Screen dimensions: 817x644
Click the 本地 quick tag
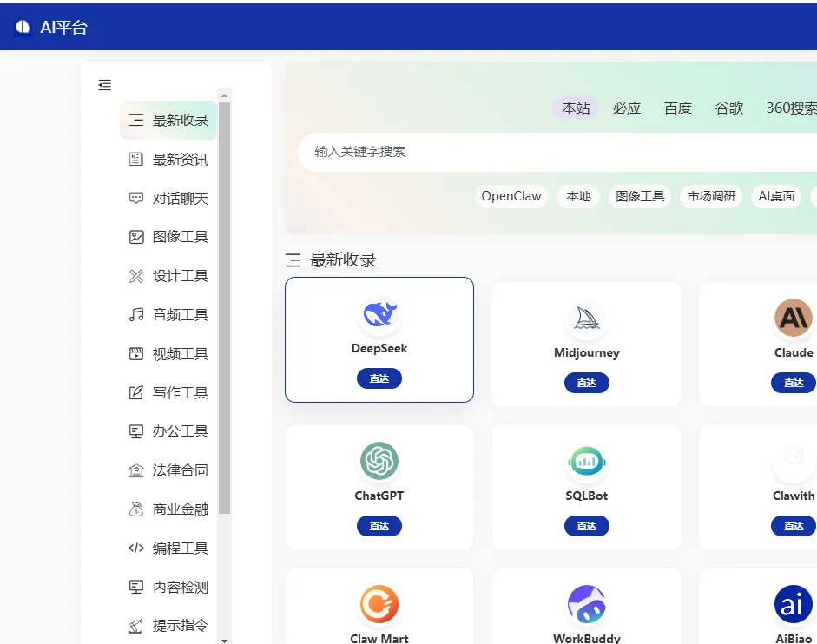tap(578, 196)
